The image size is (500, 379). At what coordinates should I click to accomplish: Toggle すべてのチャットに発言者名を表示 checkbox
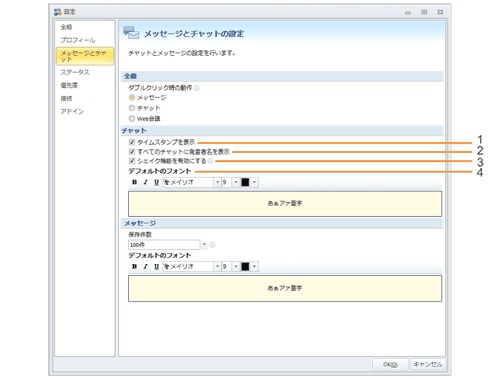[132, 152]
